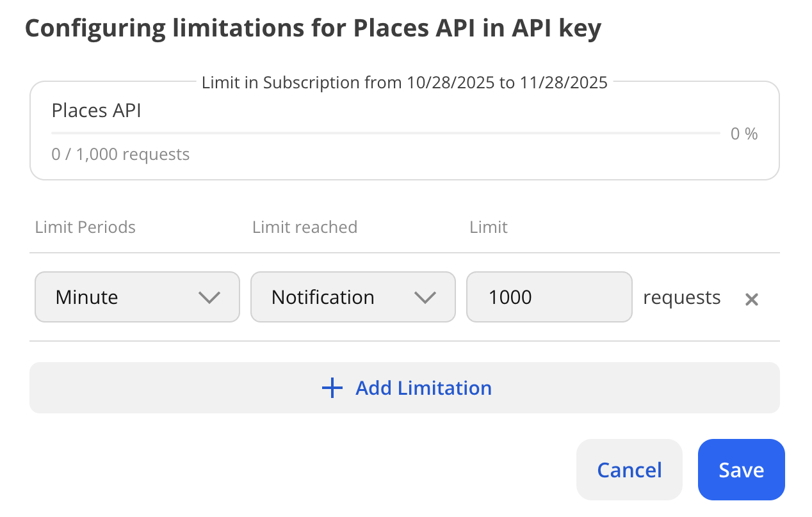Image resolution: width=812 pixels, height=517 pixels.
Task: Click the plus icon beside Add Limitation
Action: (332, 388)
